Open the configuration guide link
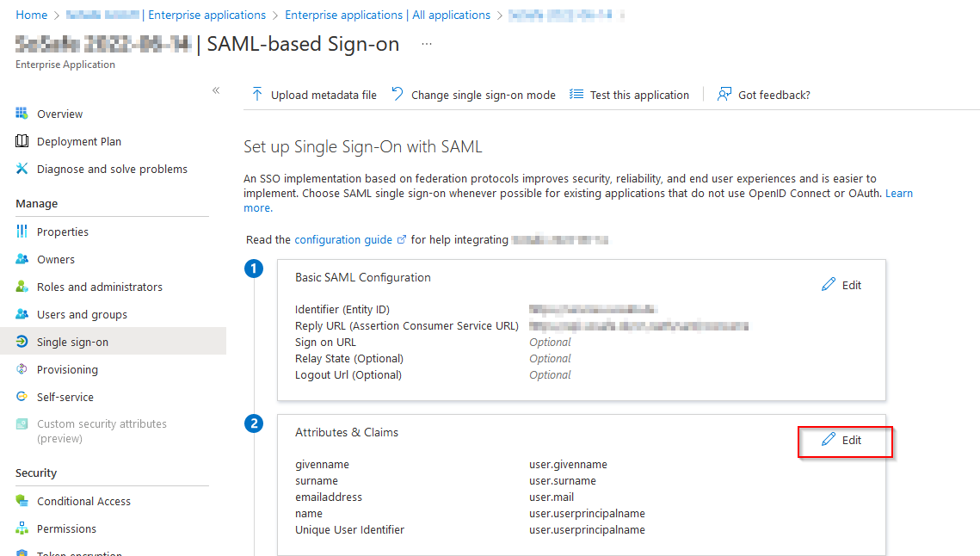Image resolution: width=980 pixels, height=556 pixels. 343,239
